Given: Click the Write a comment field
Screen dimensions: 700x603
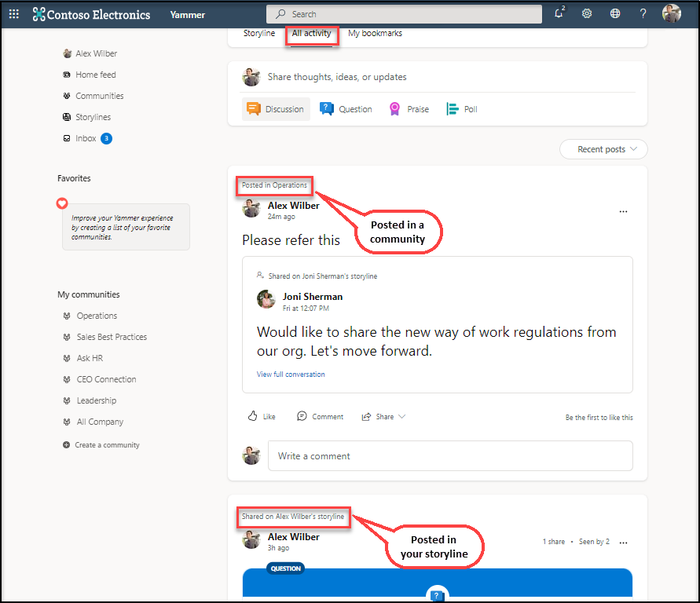Looking at the screenshot, I should [449, 455].
